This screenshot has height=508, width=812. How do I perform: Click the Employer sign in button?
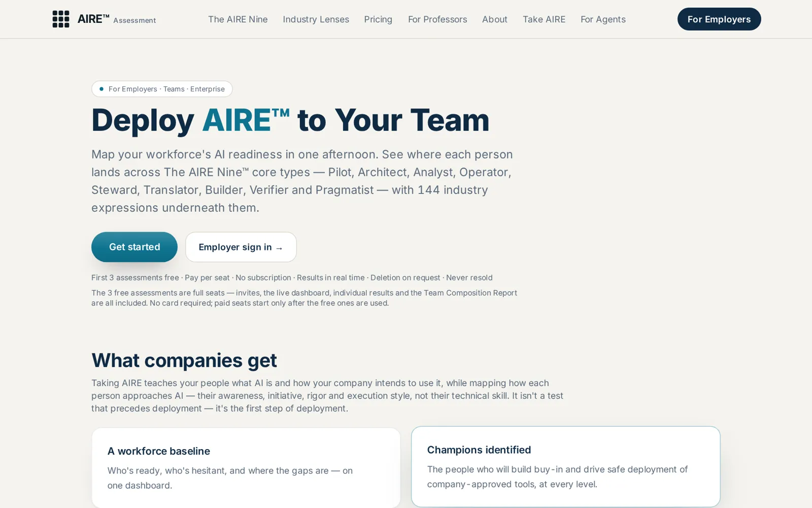tap(241, 247)
